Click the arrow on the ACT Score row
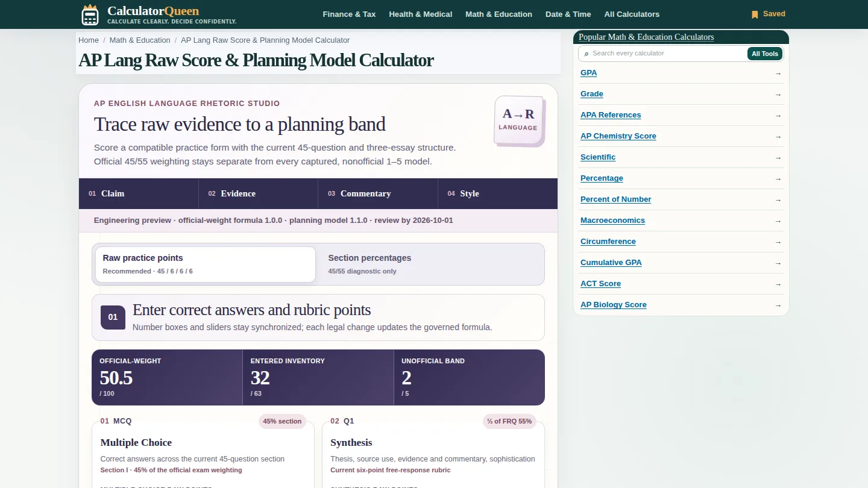The width and height of the screenshot is (868, 488). point(778,284)
